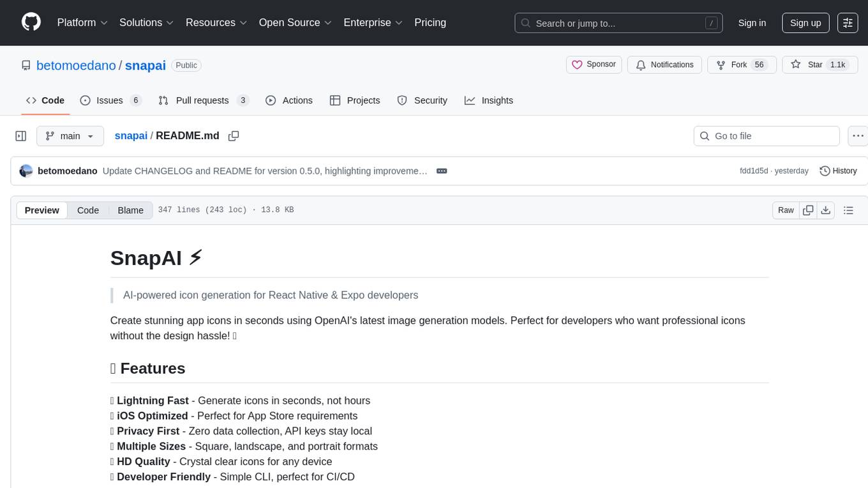Click the iOS Optimized feature line
This screenshot has height=488, width=868.
coord(234,416)
